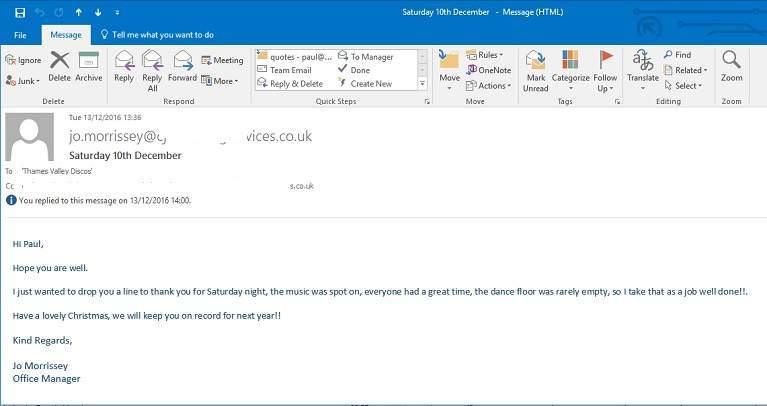Viewport: 767px width, 406px height.
Task: Archive this email message
Action: coord(89,66)
